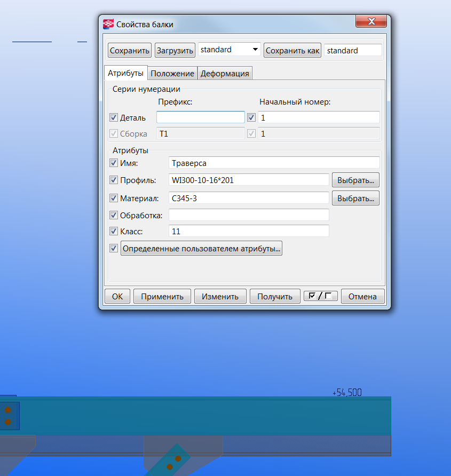Focus the Класс field with value 11
Image resolution: width=451 pixels, height=476 pixels.
pyautogui.click(x=249, y=231)
